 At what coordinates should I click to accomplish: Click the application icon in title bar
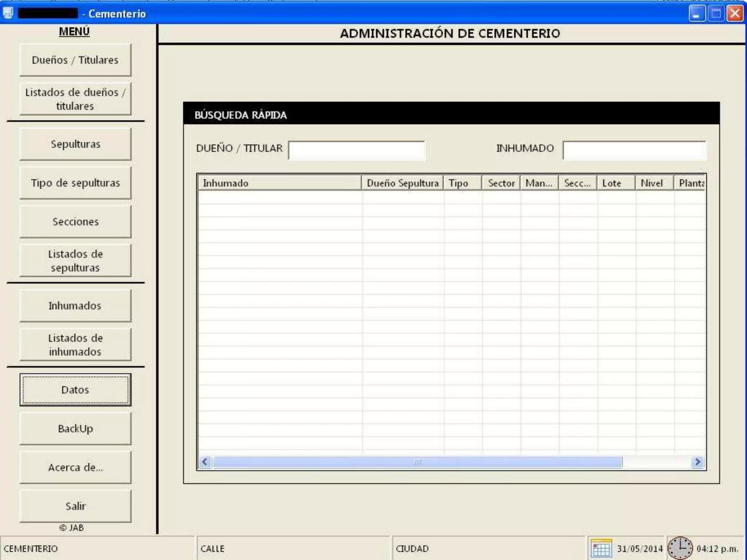point(8,13)
